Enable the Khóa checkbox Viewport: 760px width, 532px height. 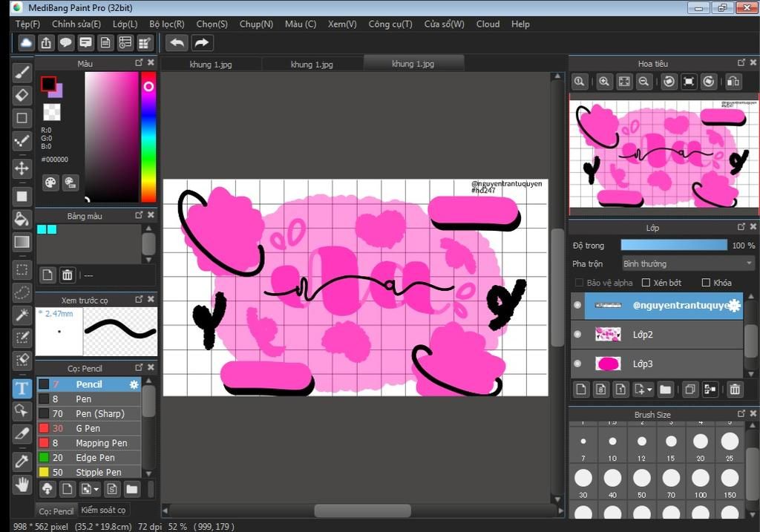click(x=706, y=283)
